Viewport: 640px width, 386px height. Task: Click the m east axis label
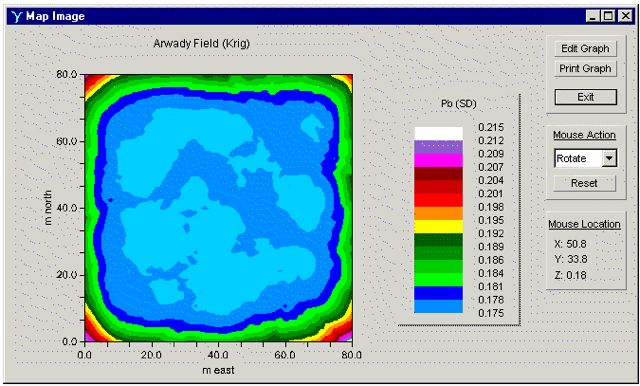pos(218,370)
